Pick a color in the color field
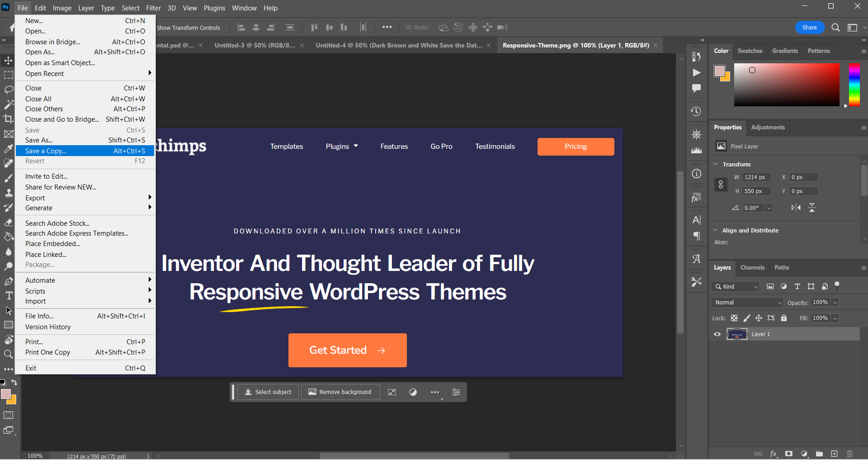Viewport: 868px width, 460px height. click(x=787, y=85)
